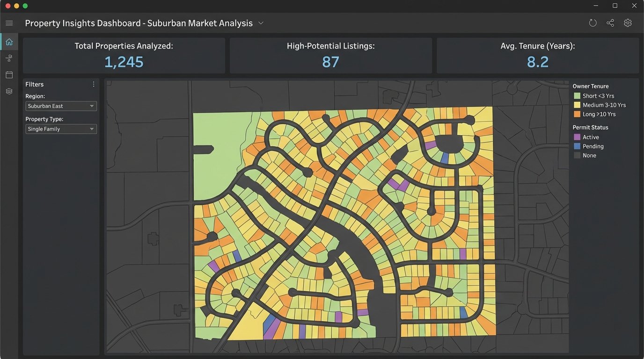Select the Total Properties Analyzed count

point(124,61)
